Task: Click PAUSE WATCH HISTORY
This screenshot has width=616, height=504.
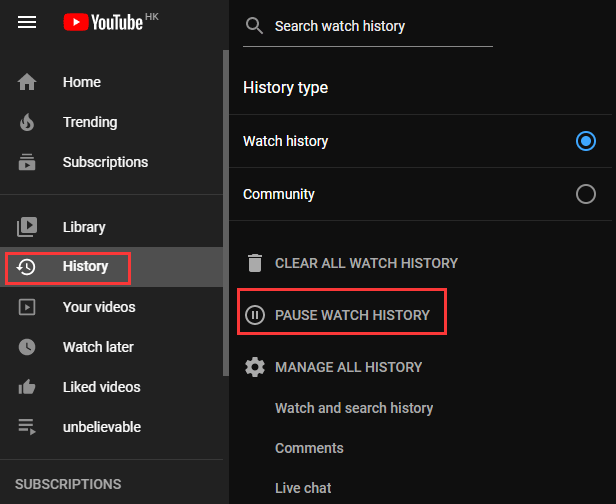Action: coord(352,315)
